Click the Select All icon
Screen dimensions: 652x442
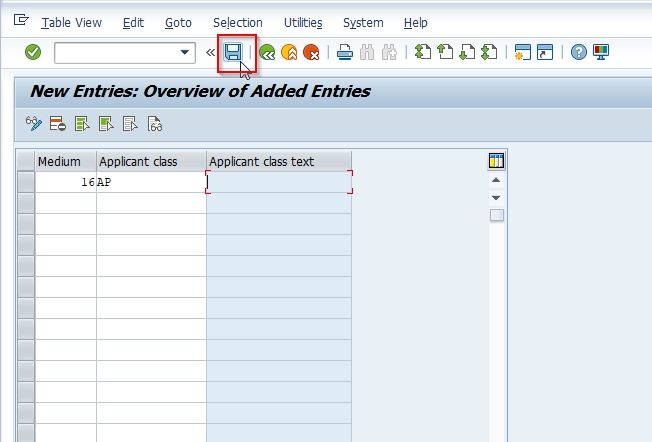(x=82, y=123)
